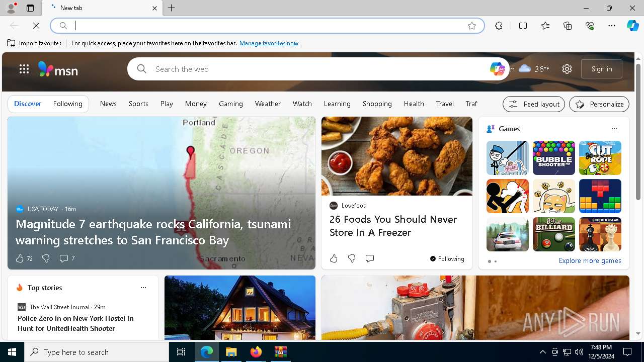Switch to the Following tab
This screenshot has width=644, height=362.
coord(67,104)
